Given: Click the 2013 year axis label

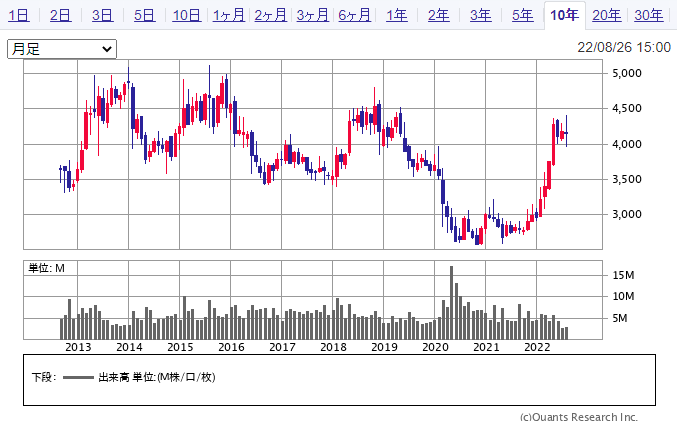Looking at the screenshot, I should [78, 347].
